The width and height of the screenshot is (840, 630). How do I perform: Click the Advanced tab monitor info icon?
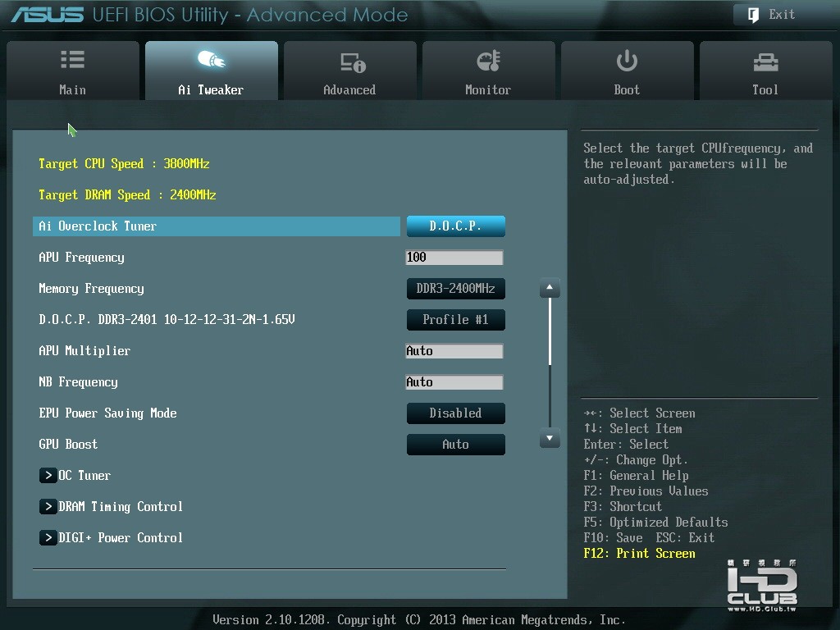click(353, 62)
